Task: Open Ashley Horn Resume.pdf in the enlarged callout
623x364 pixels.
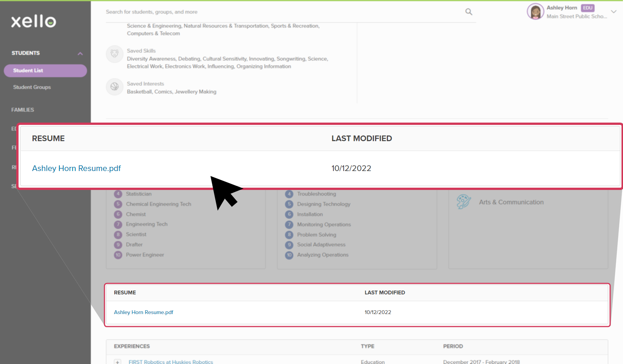Action: click(x=76, y=168)
